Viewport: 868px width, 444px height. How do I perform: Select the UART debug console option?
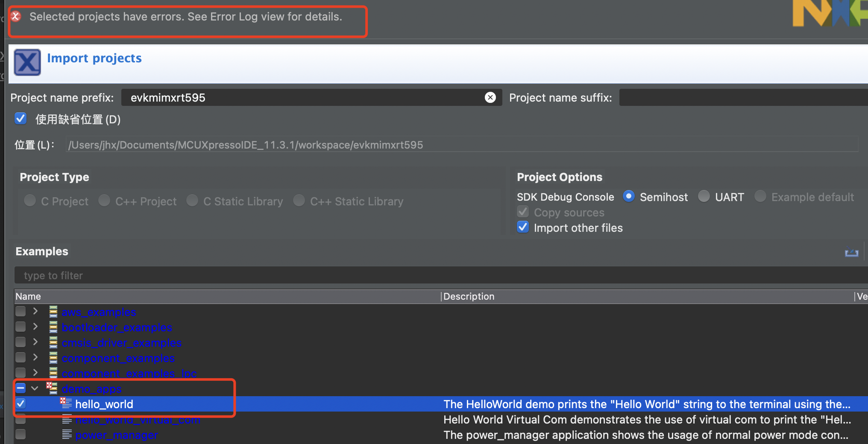point(704,197)
